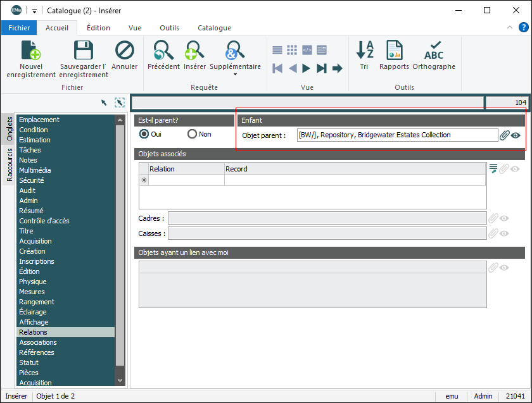Select Multimédia in the tab list
Screen dimensions: 532x403
[x=35, y=170]
